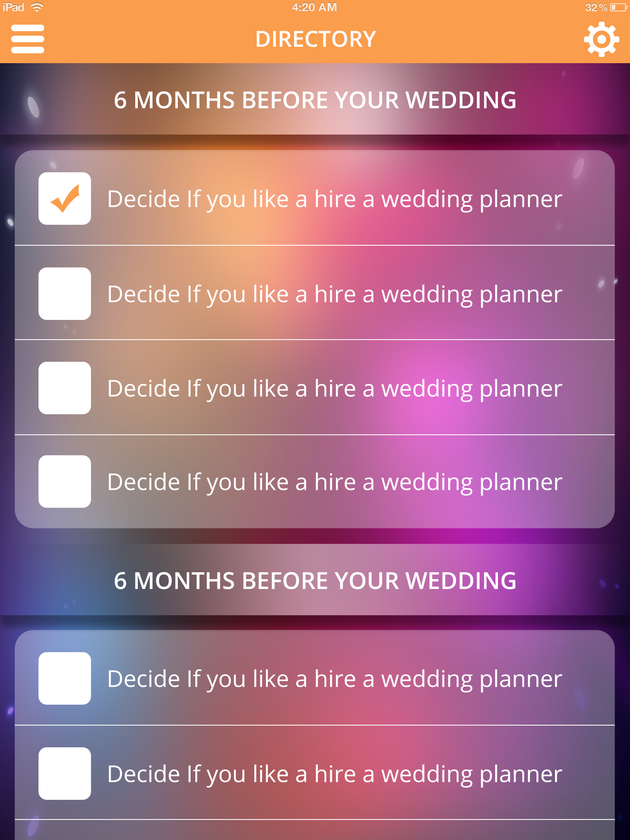Screen dimensions: 630x840
Task: Select the second task label in second section
Action: (x=334, y=774)
